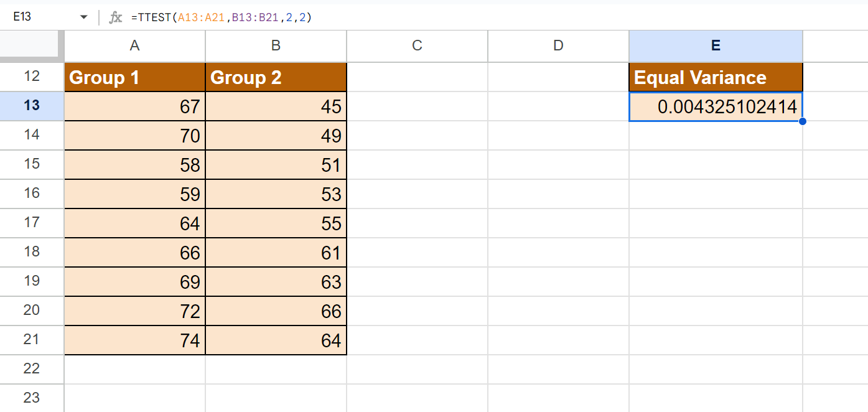Select column B header
The width and height of the screenshot is (868, 412).
point(276,45)
